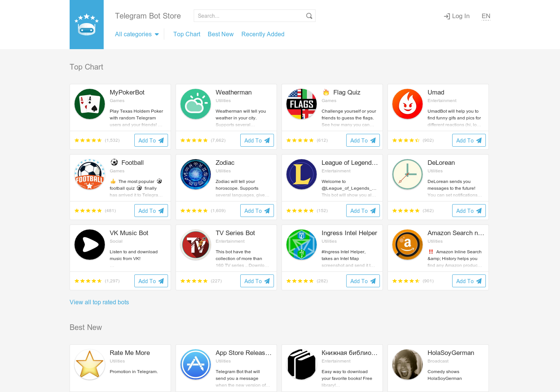Click the Log In link
Screen dimensions: 560x392
(456, 16)
